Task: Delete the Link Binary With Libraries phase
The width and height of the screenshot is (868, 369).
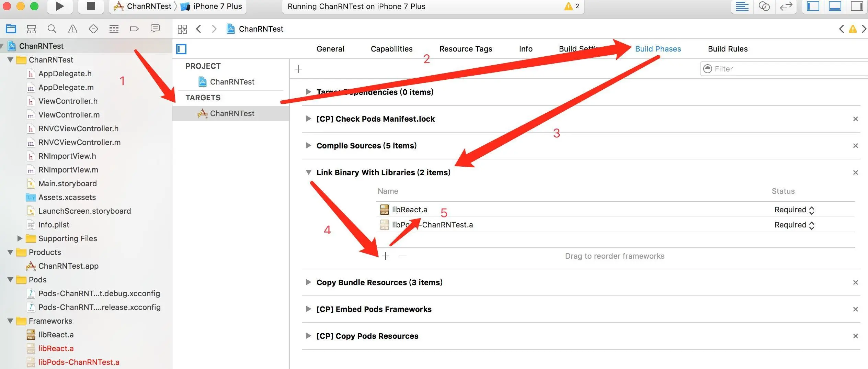Action: [x=856, y=172]
